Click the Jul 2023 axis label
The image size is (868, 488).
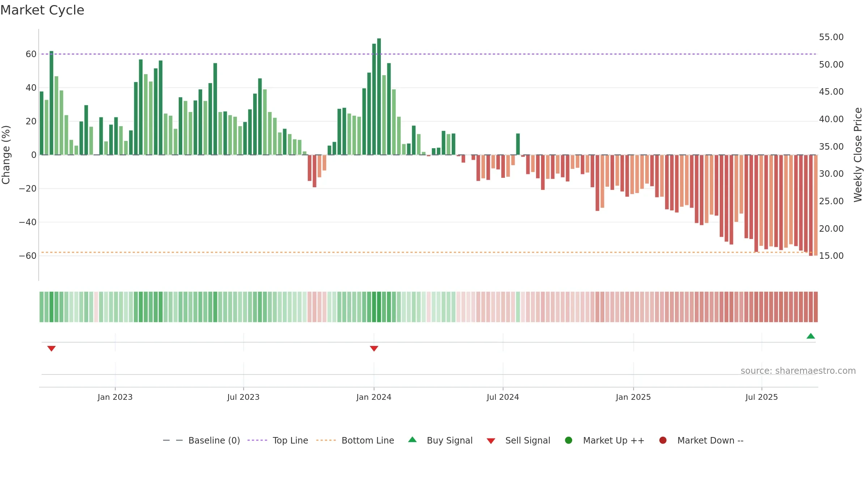coord(243,397)
